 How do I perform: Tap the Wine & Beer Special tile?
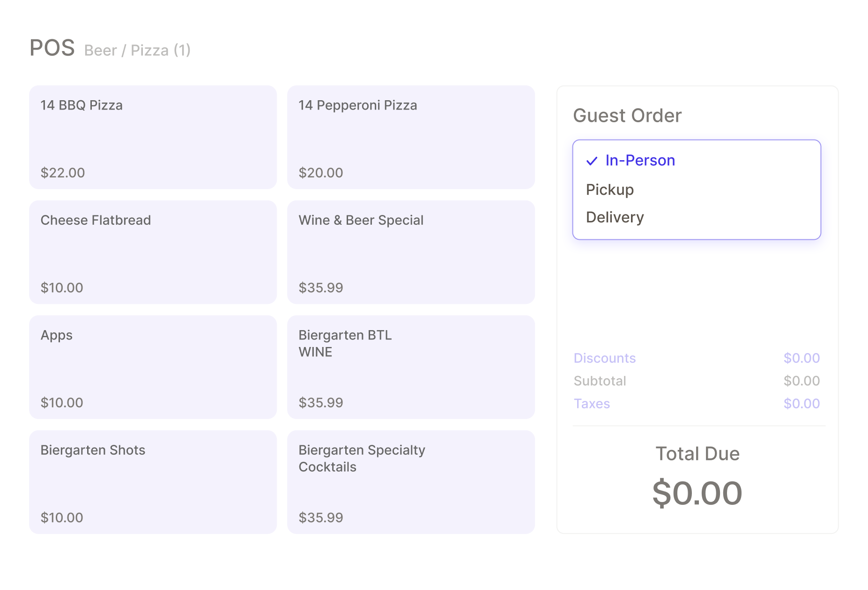[411, 252]
